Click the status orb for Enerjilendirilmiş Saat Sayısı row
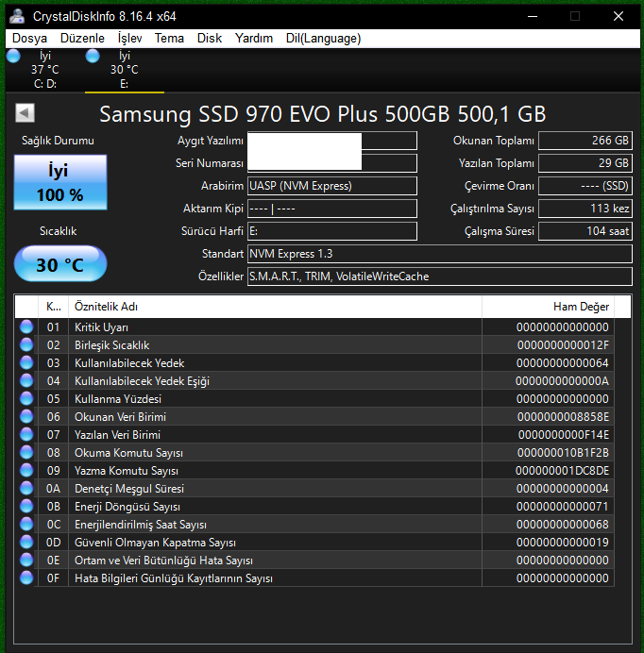Screen dimensions: 644x653 point(26,524)
